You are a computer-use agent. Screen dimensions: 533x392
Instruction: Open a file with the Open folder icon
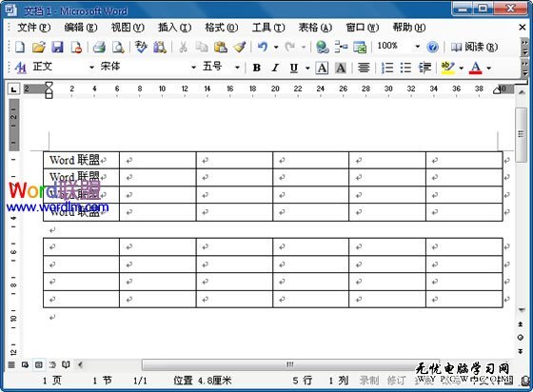39,47
